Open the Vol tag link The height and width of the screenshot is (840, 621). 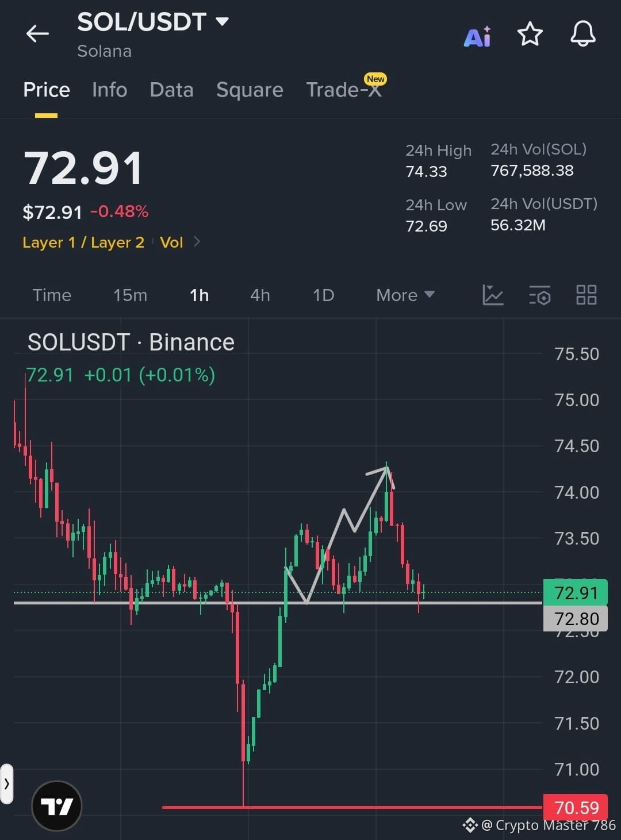[x=171, y=242]
